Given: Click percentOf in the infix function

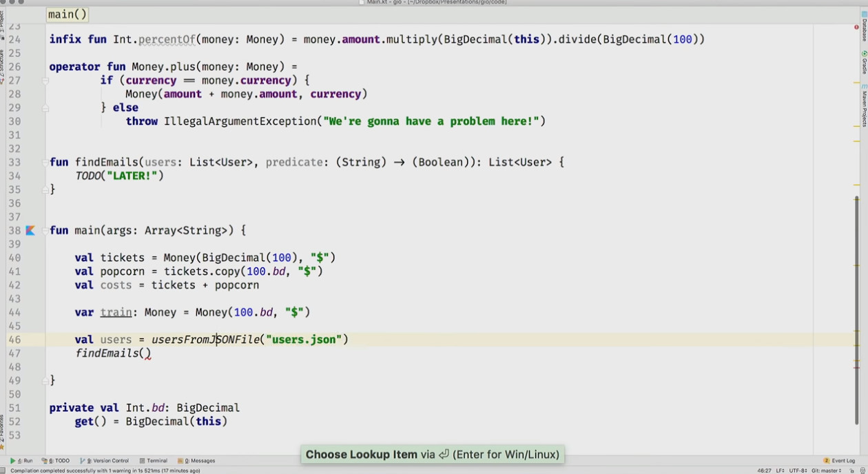Looking at the screenshot, I should tap(167, 39).
